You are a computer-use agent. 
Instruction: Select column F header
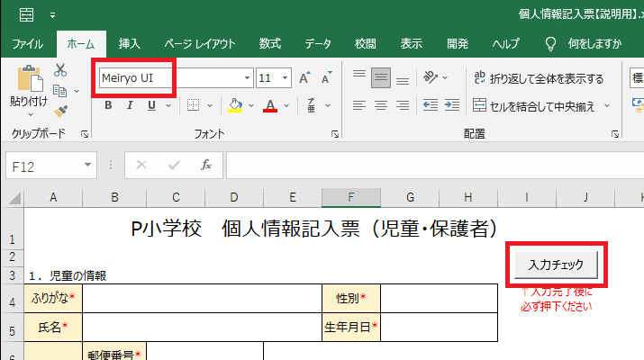click(351, 197)
